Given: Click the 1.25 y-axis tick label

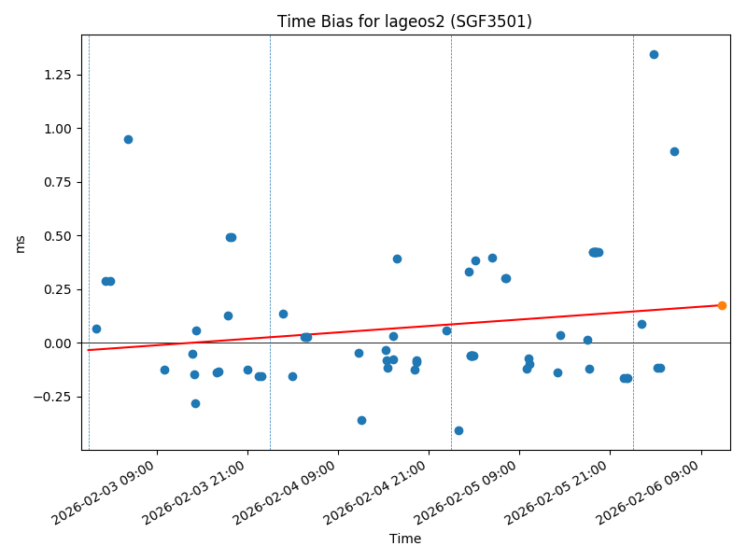Looking at the screenshot, I should (55, 75).
